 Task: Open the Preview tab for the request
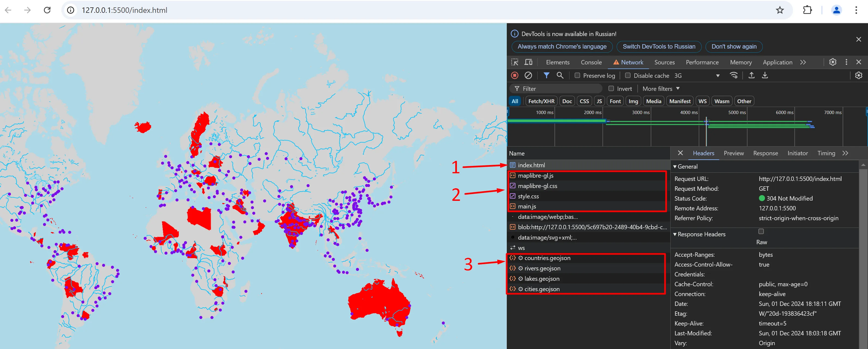[x=734, y=153]
